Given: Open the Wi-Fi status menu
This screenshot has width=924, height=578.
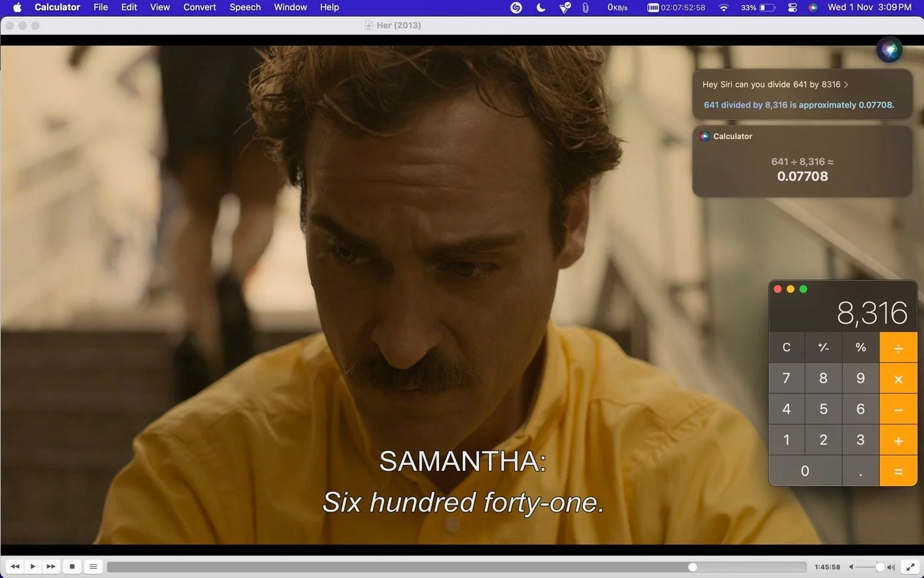Looking at the screenshot, I should [724, 7].
